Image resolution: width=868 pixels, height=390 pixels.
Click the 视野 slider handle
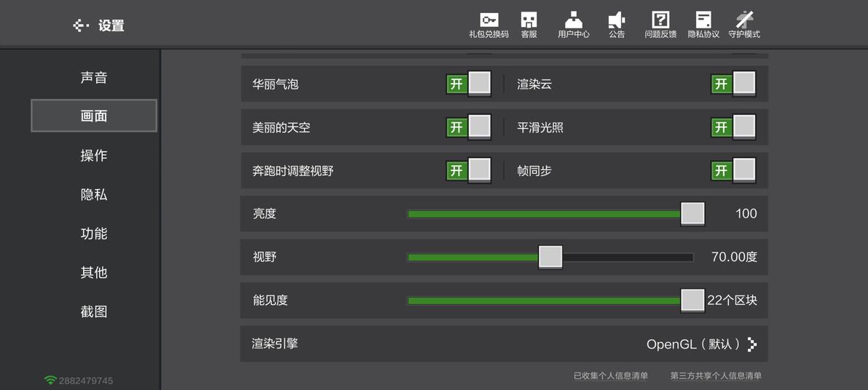(551, 258)
